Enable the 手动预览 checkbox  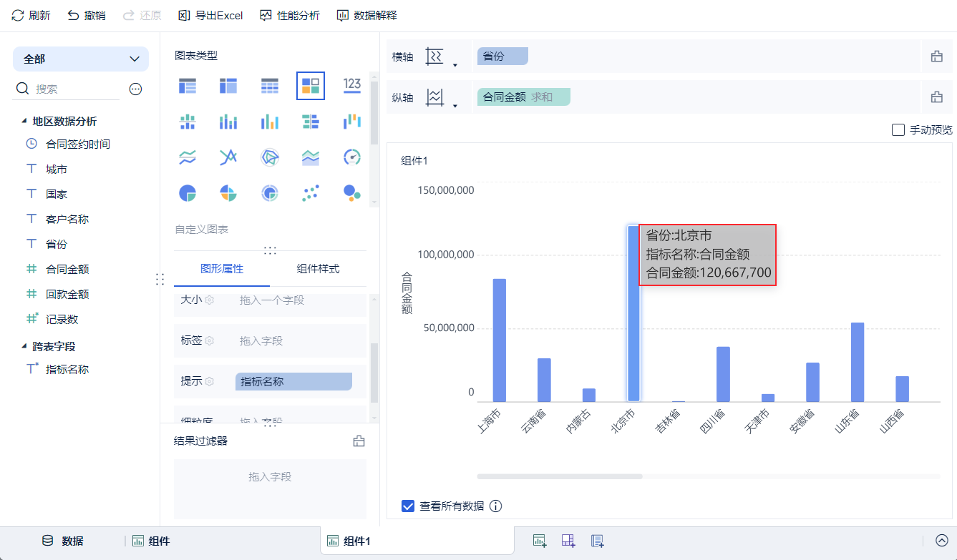pyautogui.click(x=898, y=130)
